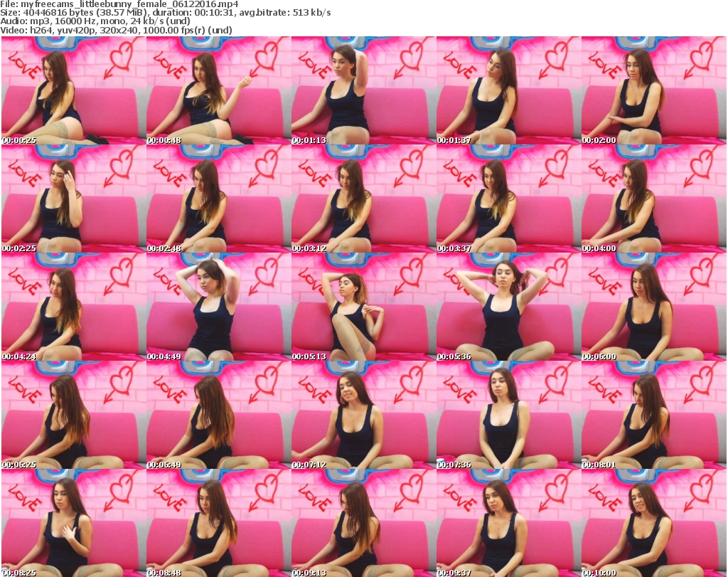Click the Size and duration info line

pos(165,13)
